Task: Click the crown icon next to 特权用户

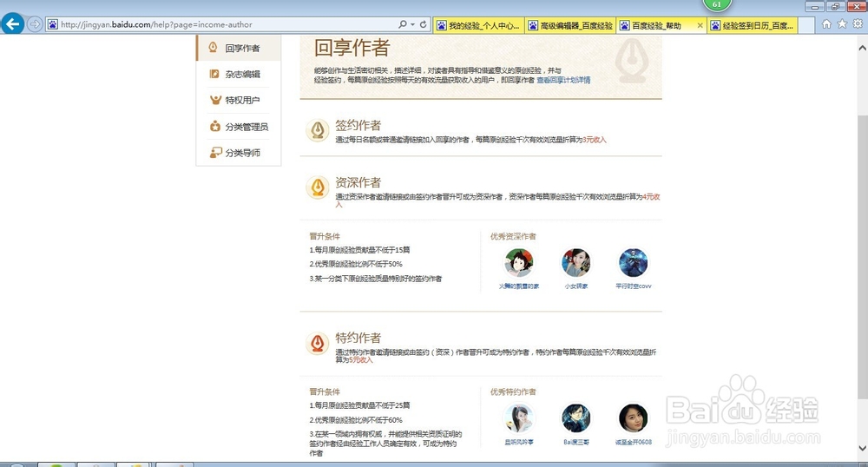Action: point(215,100)
